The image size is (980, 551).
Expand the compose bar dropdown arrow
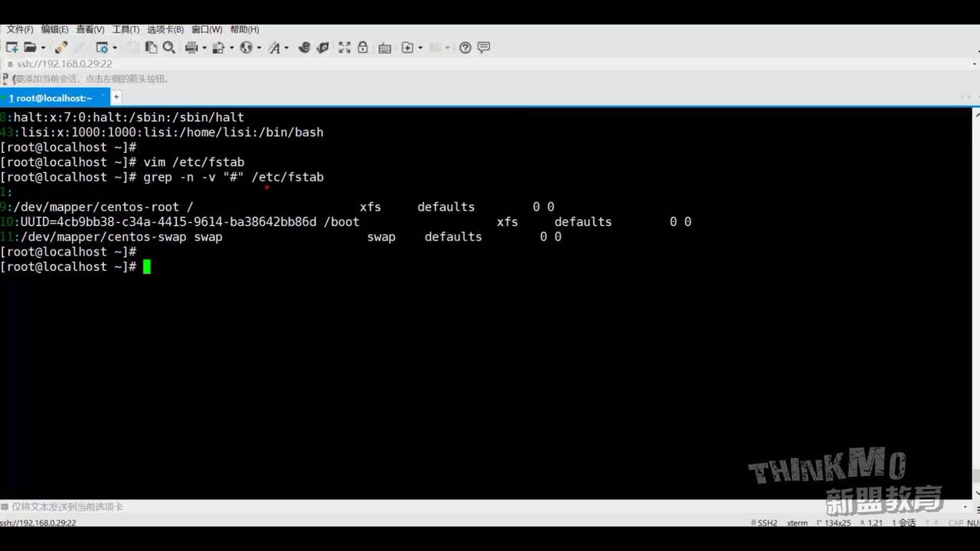[964, 507]
